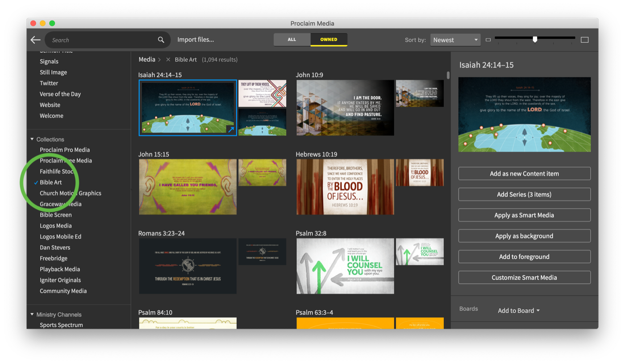The image size is (625, 364).
Task: Open the Graceway Media collection
Action: [61, 204]
